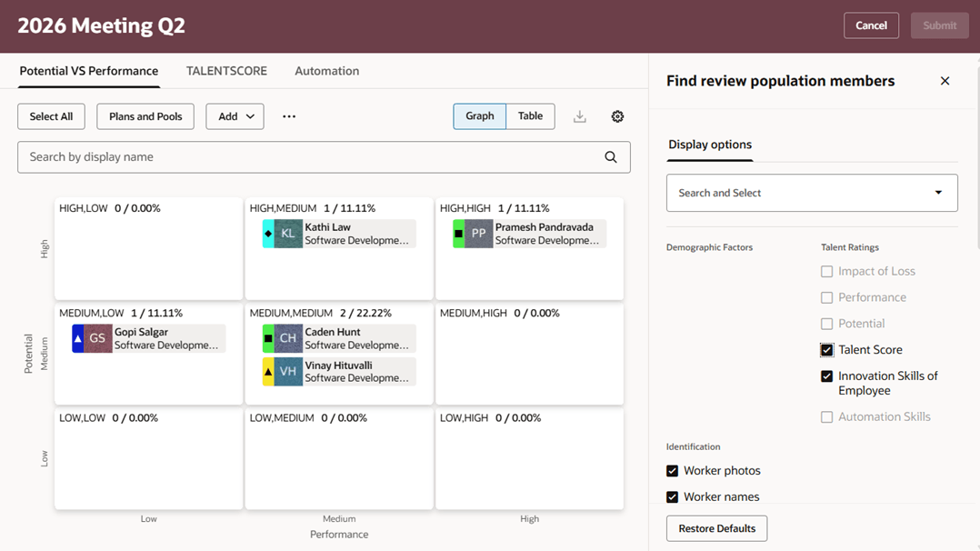Click the download icon next to Table

pos(580,116)
